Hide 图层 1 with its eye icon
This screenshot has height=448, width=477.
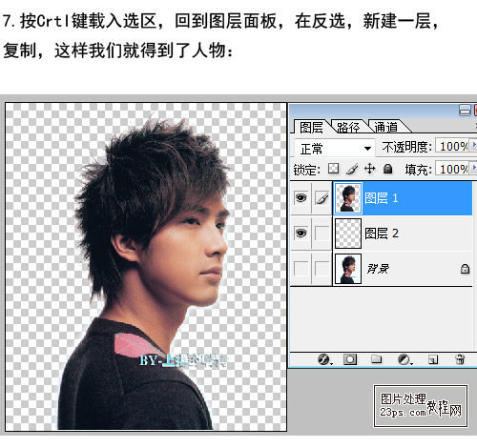coord(301,198)
